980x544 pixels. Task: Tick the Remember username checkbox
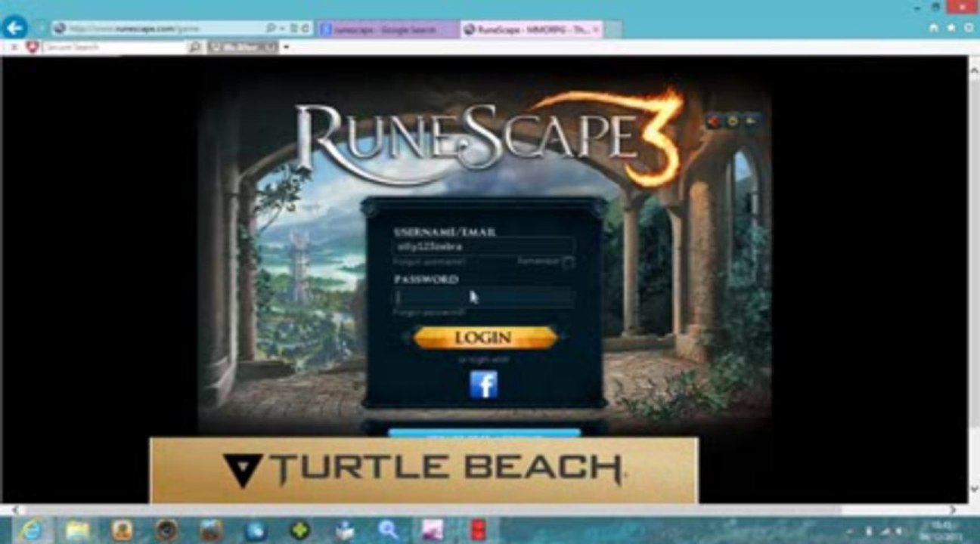pos(569,262)
